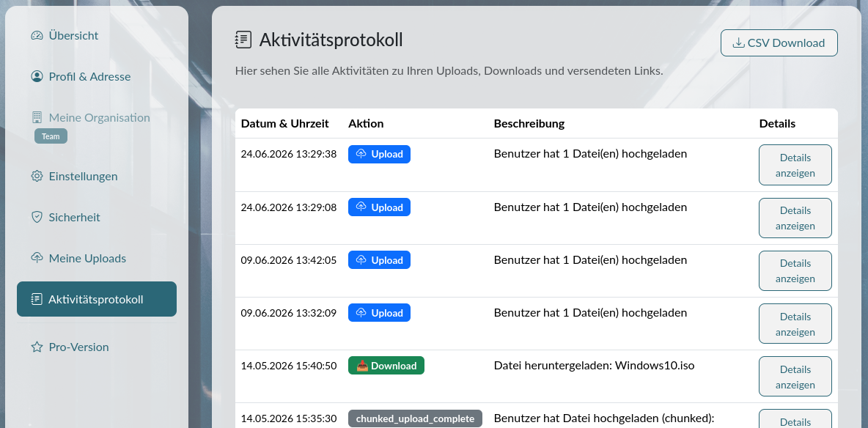Show details for the 09.06.2026 13:32:09 upload

coord(795,324)
